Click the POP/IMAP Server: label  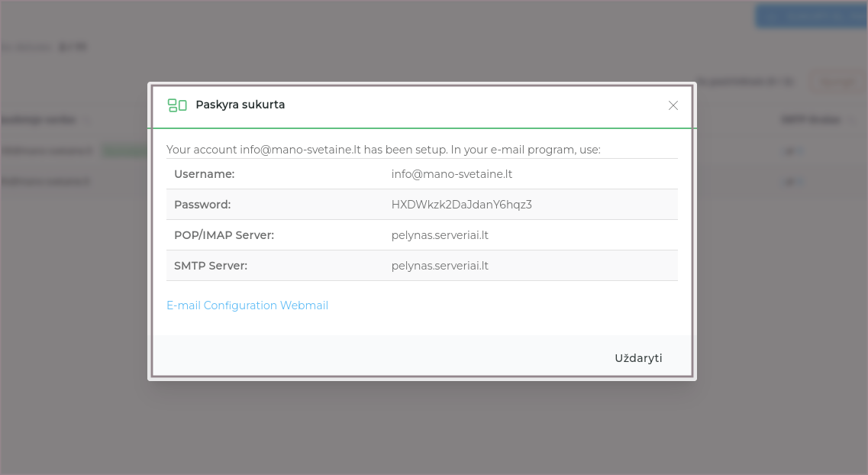tap(224, 235)
